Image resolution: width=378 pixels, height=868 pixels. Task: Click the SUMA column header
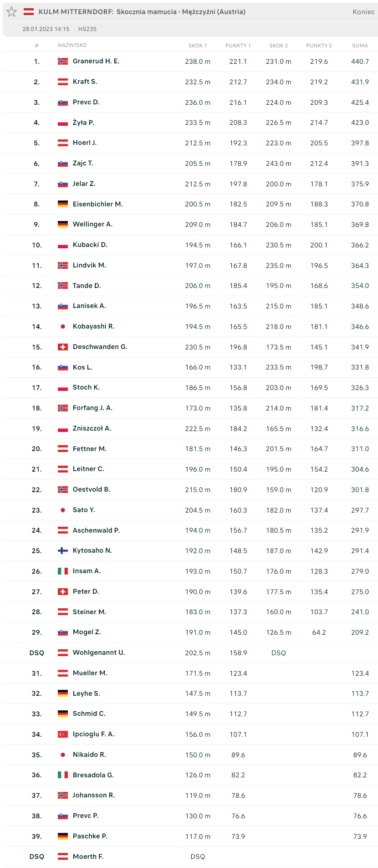pos(360,46)
